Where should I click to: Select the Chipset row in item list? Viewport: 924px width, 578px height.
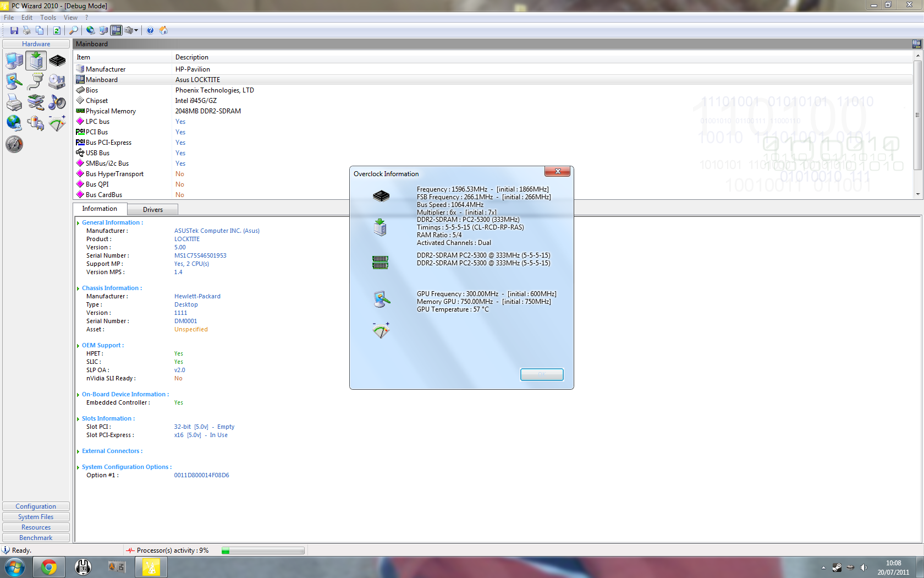(493, 101)
